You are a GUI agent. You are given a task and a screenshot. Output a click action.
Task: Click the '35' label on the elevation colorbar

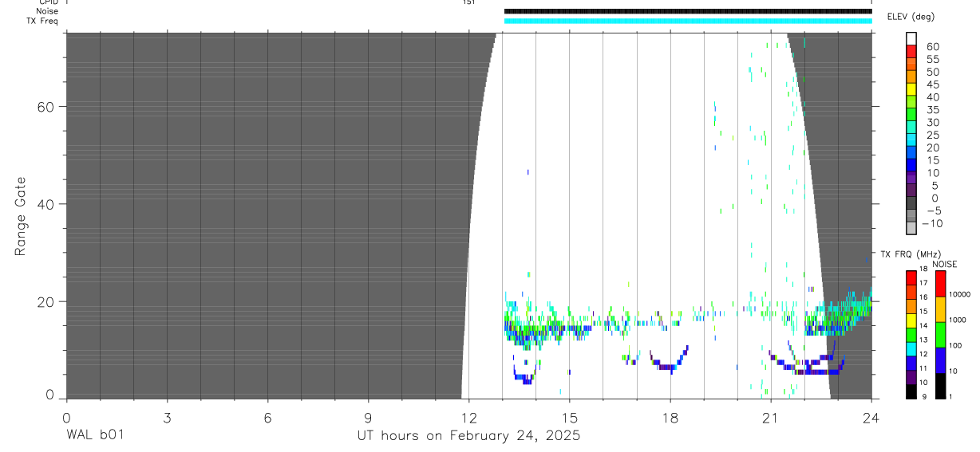click(932, 110)
